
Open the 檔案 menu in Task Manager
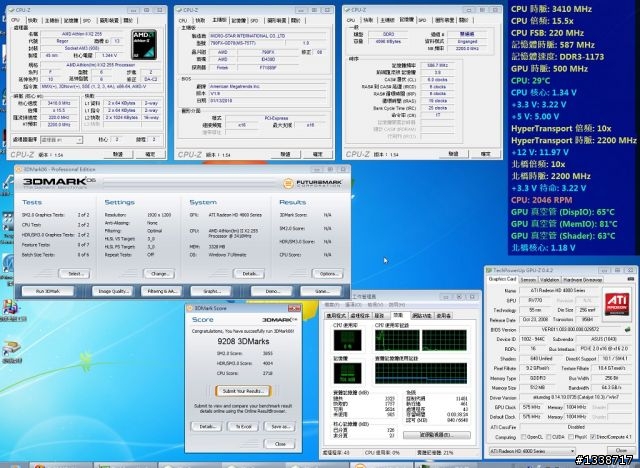tap(331, 305)
